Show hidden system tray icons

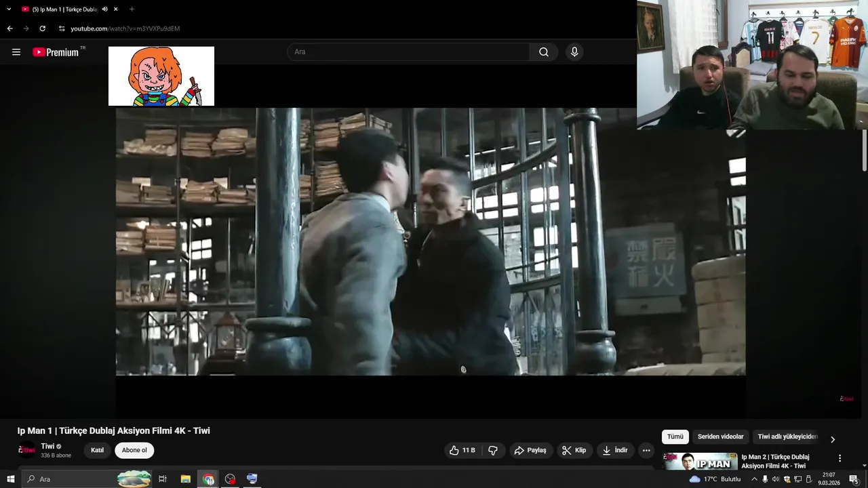coord(754,479)
